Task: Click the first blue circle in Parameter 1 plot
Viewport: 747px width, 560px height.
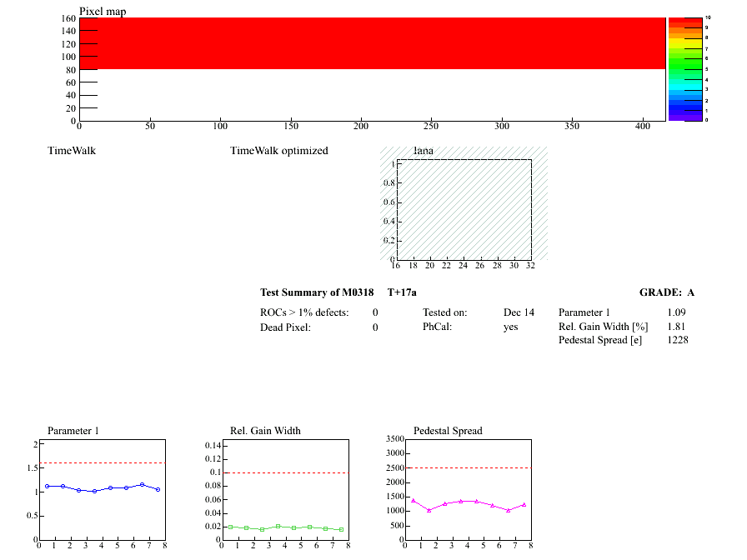Action: [48, 486]
